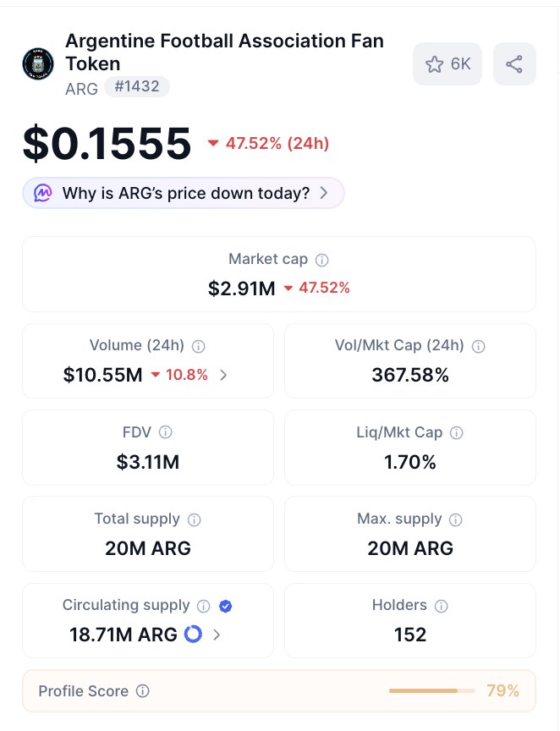Image resolution: width=560 pixels, height=731 pixels.
Task: Click the verified checkmark badge on Circulating supply
Action: point(226,606)
